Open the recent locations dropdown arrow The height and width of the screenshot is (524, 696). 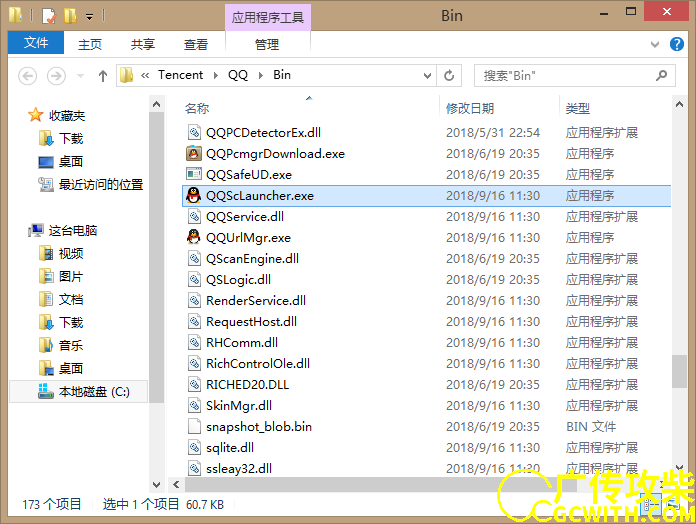pos(80,76)
